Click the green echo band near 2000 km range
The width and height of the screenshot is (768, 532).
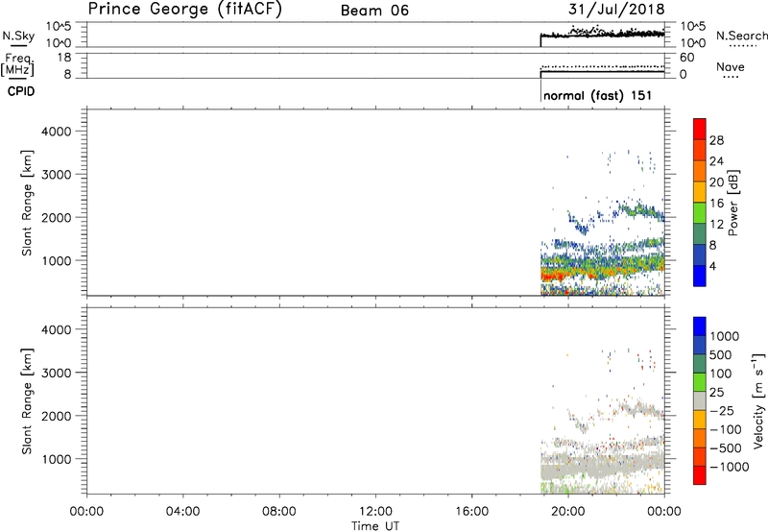(x=641, y=211)
